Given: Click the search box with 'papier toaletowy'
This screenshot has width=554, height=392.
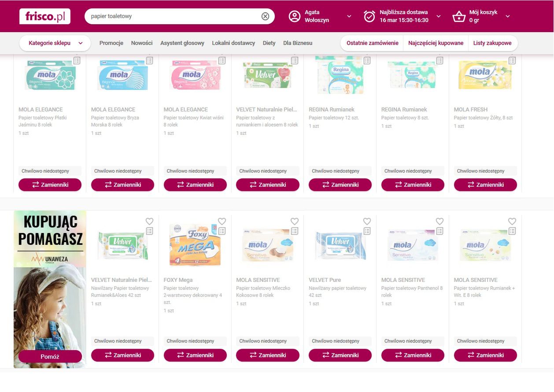Looking at the screenshot, I should 179,16.
